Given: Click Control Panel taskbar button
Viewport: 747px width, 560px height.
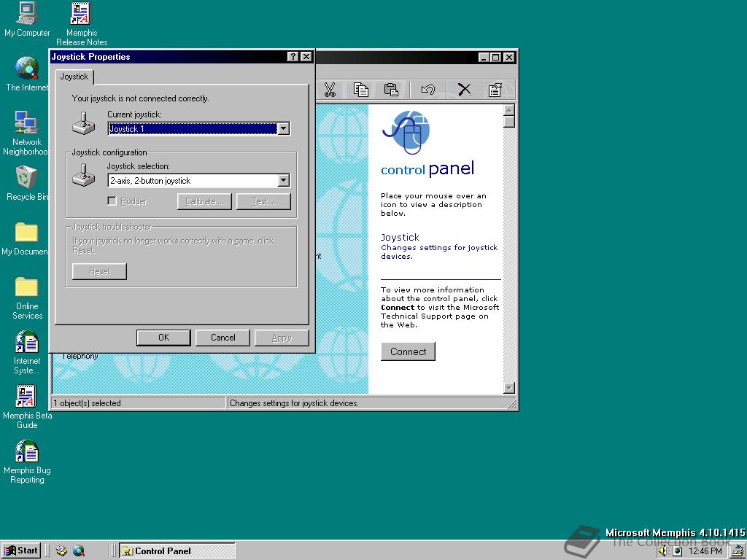Looking at the screenshot, I should pyautogui.click(x=177, y=551).
